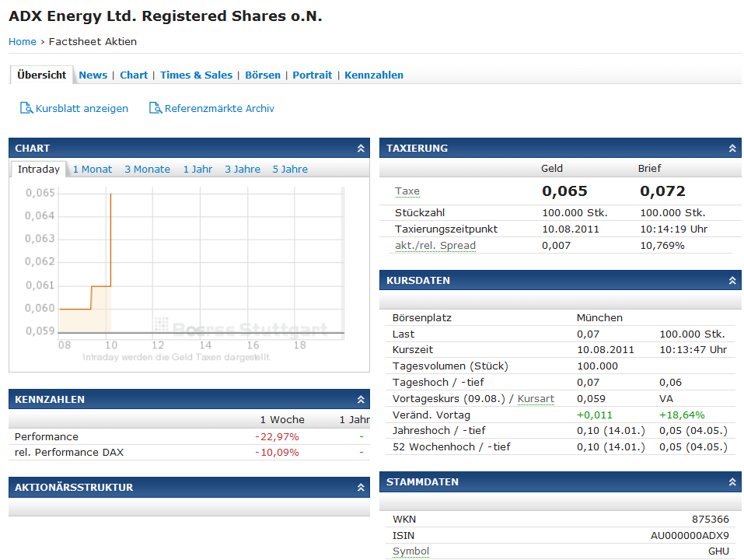Click the collapse arrows on TAXIERUNG header
744x560 pixels.
pyautogui.click(x=732, y=148)
